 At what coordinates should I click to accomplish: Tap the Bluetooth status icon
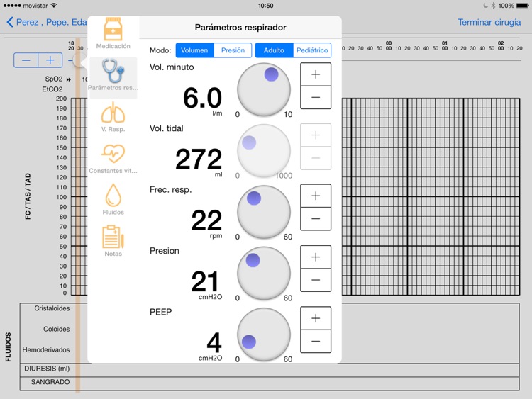[493, 6]
